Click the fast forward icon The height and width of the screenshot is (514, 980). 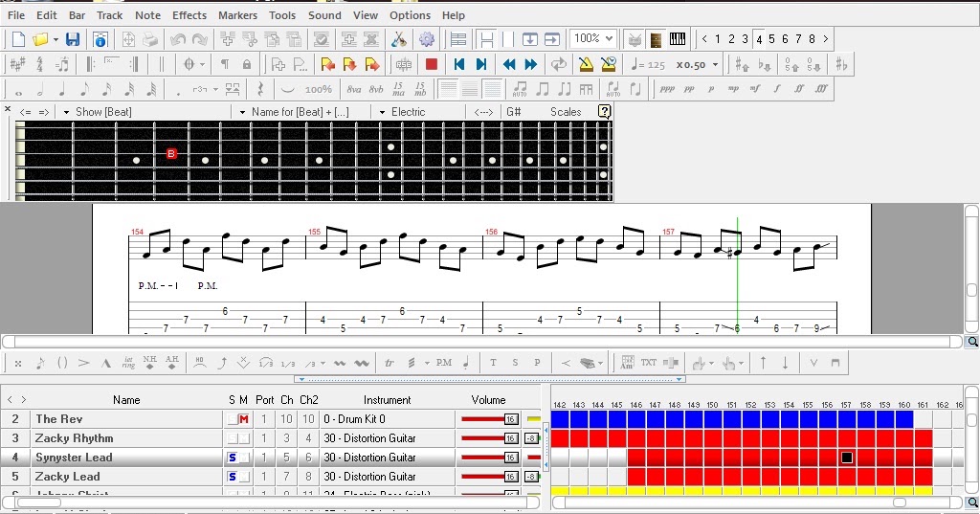click(531, 64)
